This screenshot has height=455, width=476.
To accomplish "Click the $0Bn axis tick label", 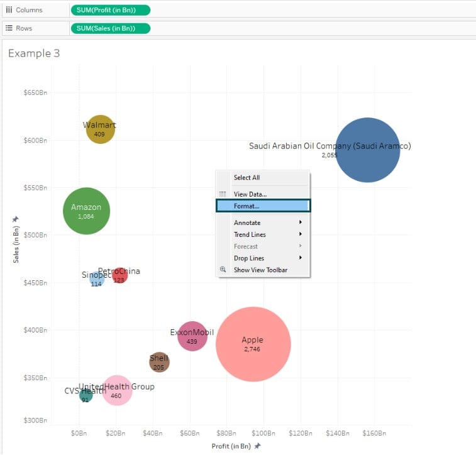I will click(79, 433).
